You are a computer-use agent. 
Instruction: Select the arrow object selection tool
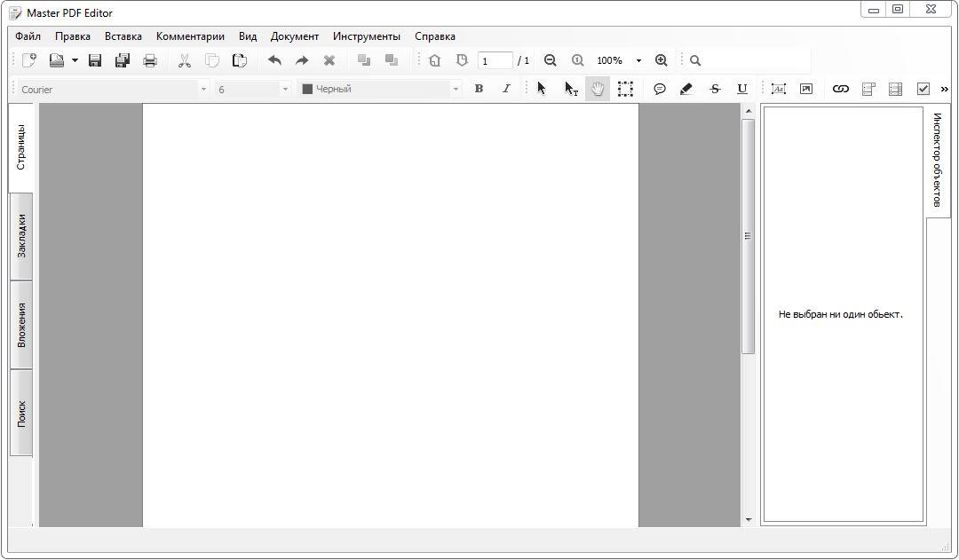coord(542,89)
